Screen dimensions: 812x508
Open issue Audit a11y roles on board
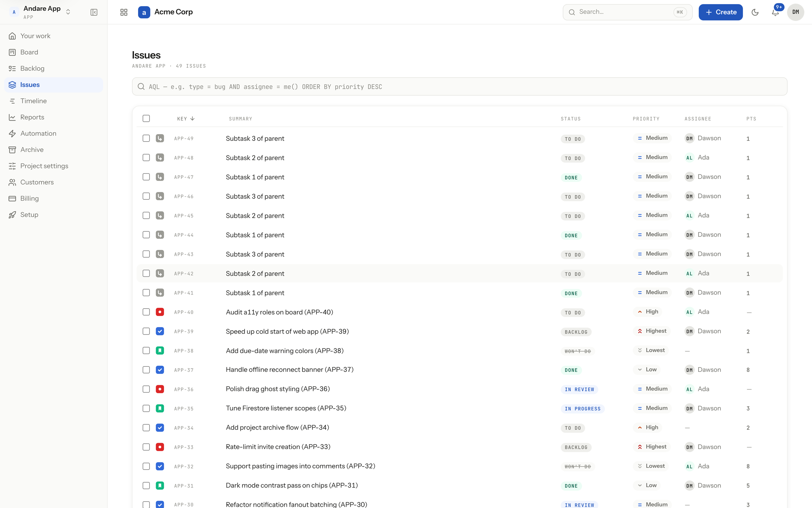click(279, 312)
